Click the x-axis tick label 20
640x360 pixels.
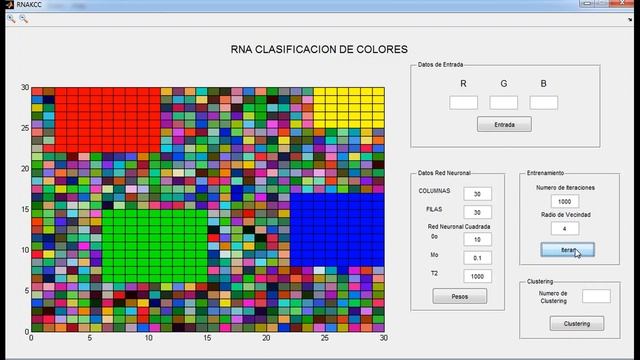[266, 338]
